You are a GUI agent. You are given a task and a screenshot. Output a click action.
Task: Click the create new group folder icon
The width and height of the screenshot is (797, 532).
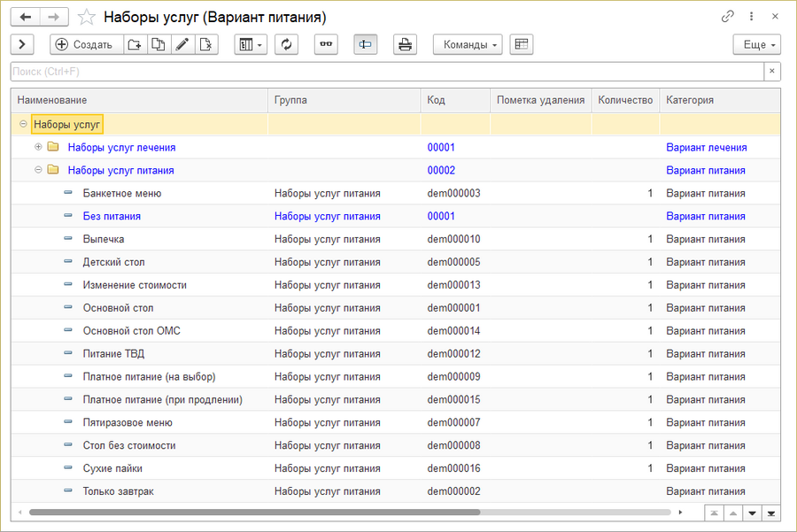pyautogui.click(x=135, y=45)
